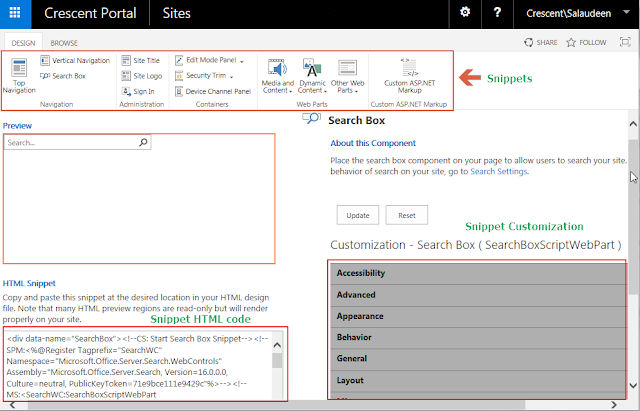The height and width of the screenshot is (411, 640).
Task: Click the About this Component heading
Action: [x=373, y=143]
